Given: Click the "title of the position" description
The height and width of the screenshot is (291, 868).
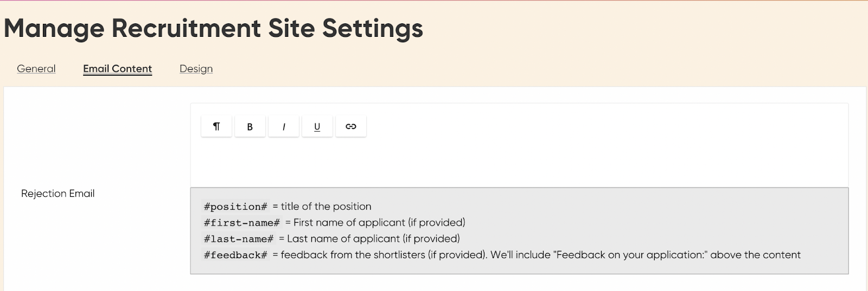Looking at the screenshot, I should click(326, 206).
